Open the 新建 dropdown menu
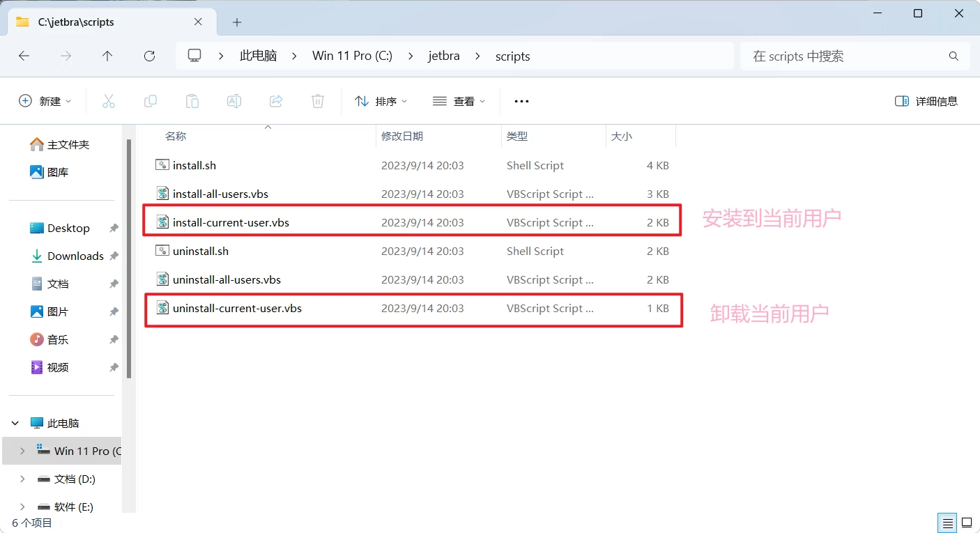The image size is (980, 533). point(45,101)
